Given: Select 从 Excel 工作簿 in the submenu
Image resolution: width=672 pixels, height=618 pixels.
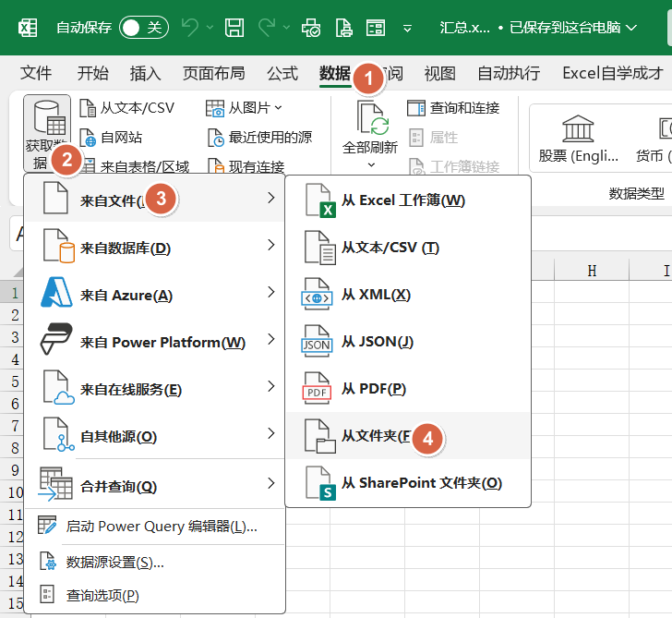Looking at the screenshot, I should [x=402, y=200].
